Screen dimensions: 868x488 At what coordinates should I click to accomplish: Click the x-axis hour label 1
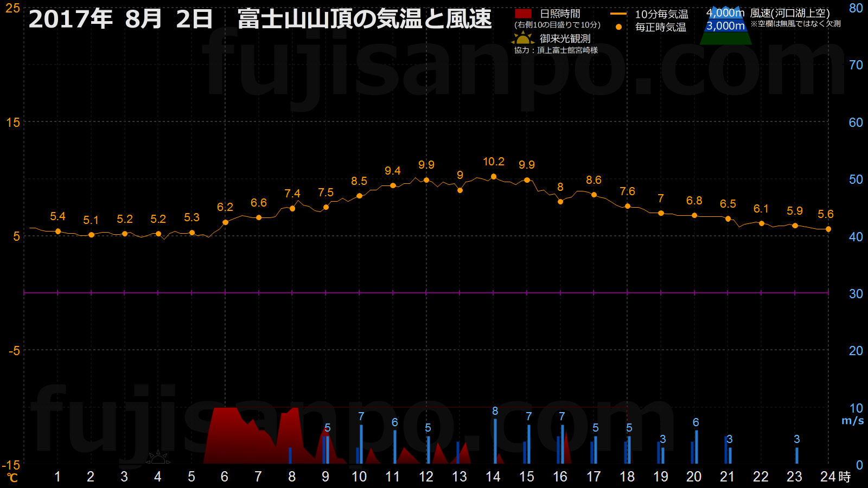click(58, 477)
